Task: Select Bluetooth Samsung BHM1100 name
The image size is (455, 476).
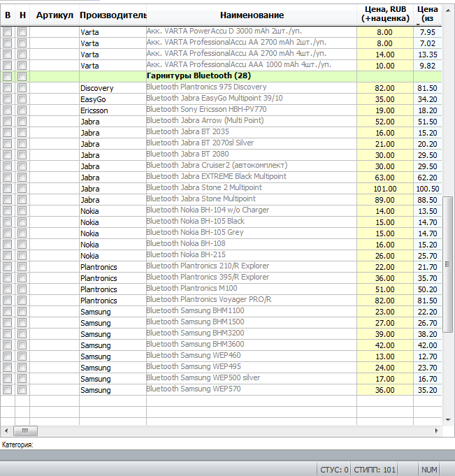Action: 195,310
